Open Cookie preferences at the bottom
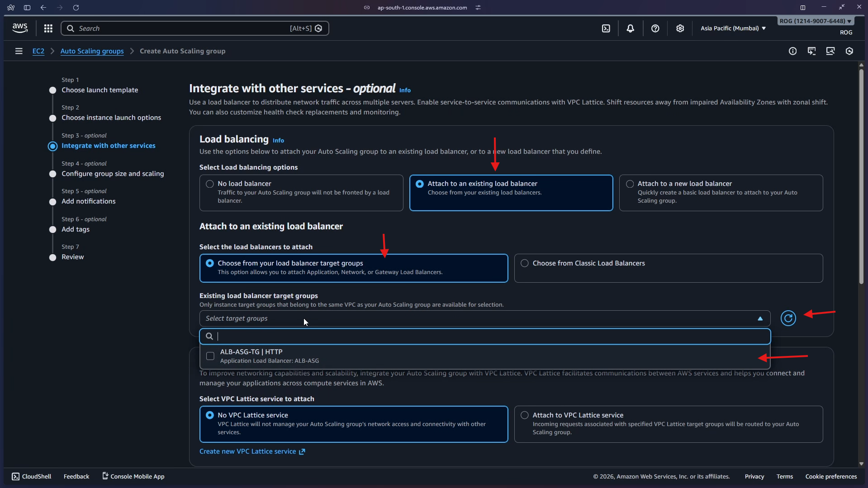The width and height of the screenshot is (868, 488). pos(830,476)
